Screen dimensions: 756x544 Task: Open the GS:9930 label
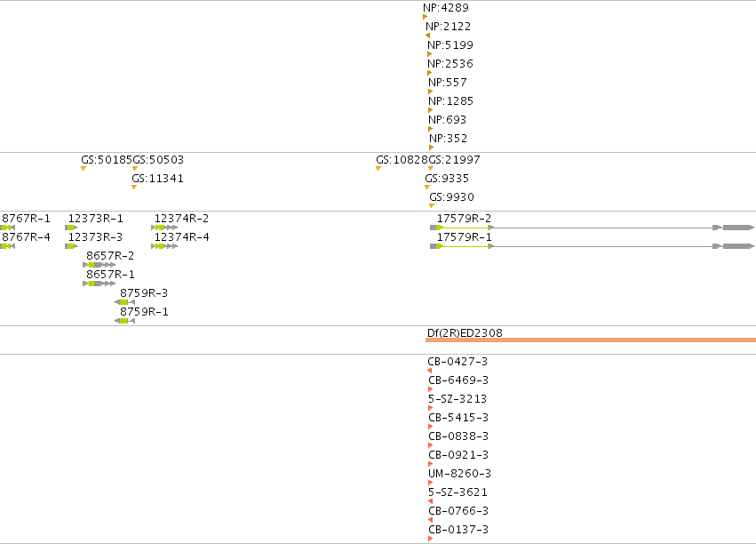point(452,197)
